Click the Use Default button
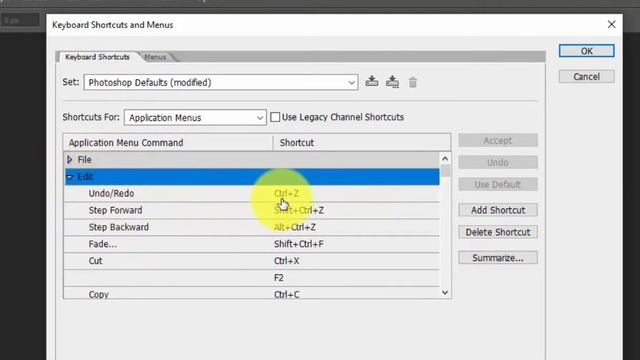The height and width of the screenshot is (360, 640). pyautogui.click(x=498, y=184)
